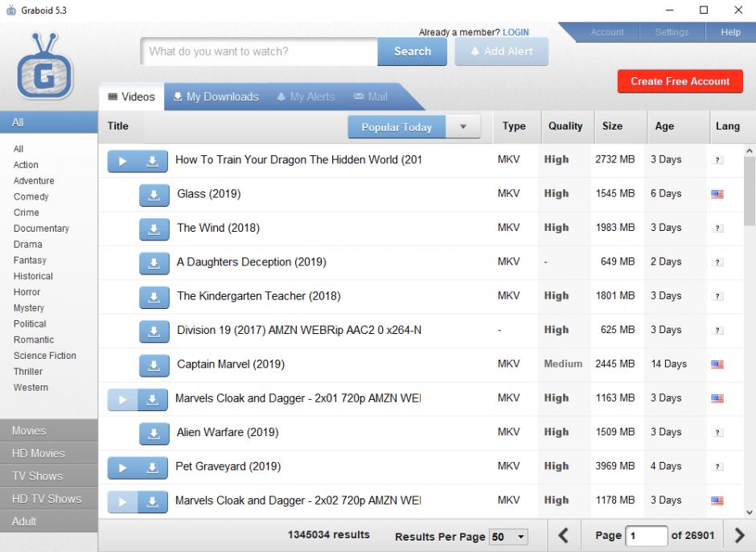Image resolution: width=756 pixels, height=552 pixels.
Task: Select the top All category header
Action: (49, 122)
